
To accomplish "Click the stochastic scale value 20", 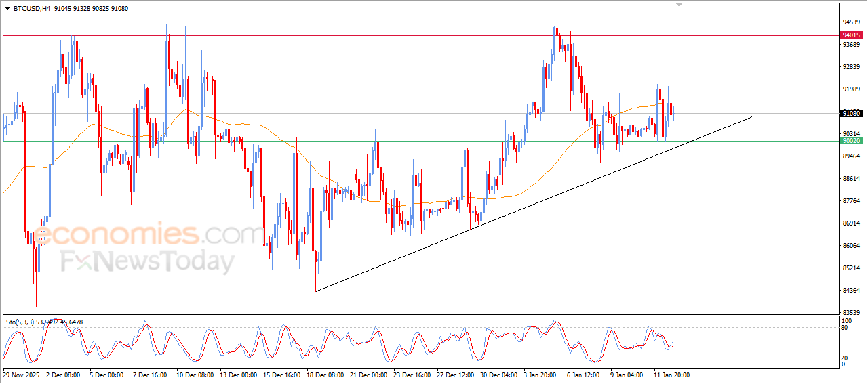I will (x=845, y=357).
